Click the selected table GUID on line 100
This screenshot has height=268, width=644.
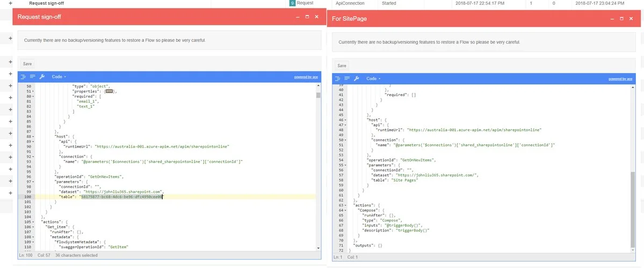(121, 197)
